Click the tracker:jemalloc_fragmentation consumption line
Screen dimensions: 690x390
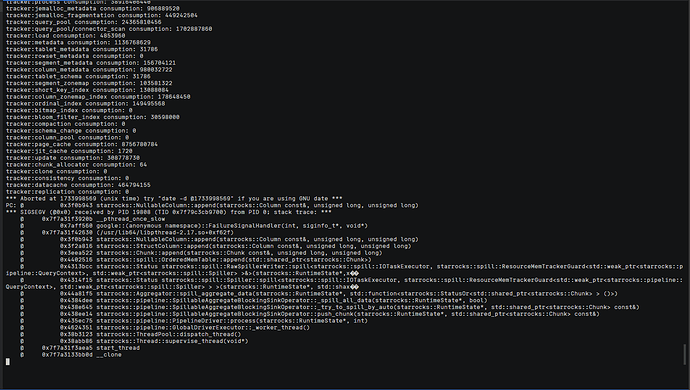[x=102, y=15]
